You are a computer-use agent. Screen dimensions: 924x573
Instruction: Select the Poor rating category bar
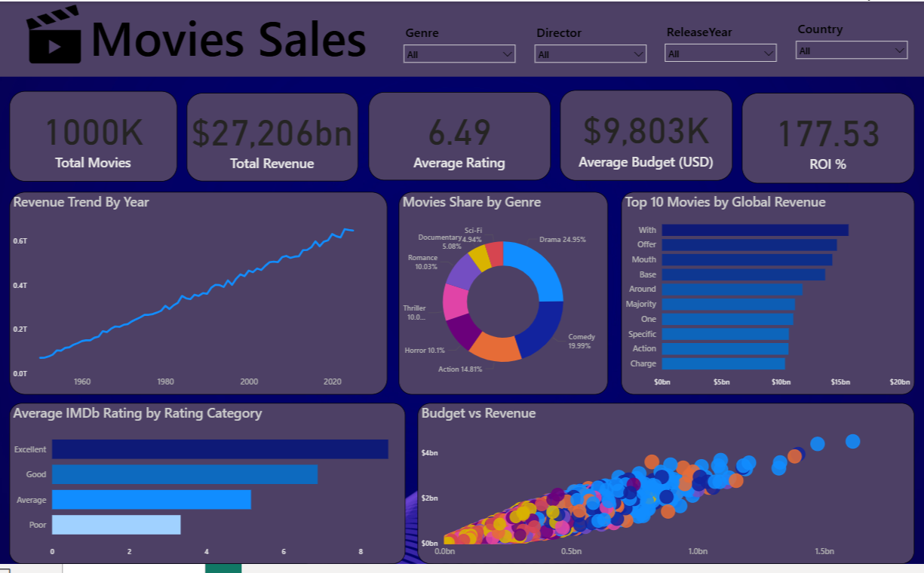point(116,525)
